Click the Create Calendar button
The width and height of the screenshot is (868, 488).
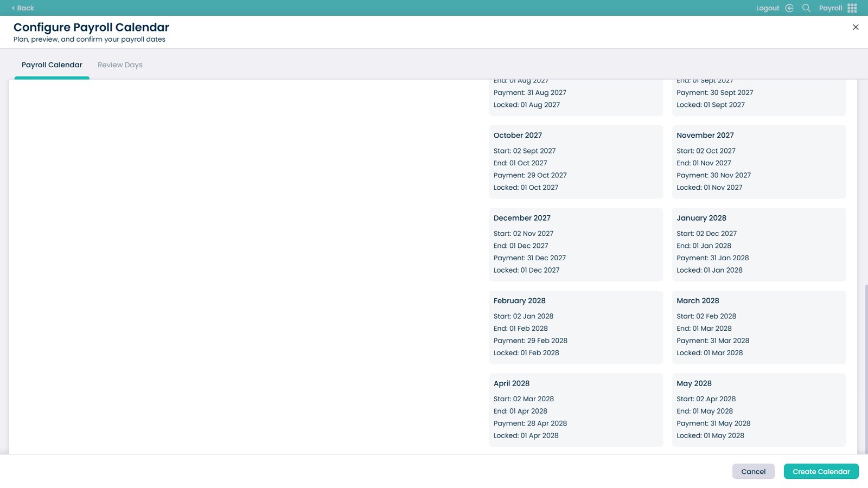pos(821,471)
